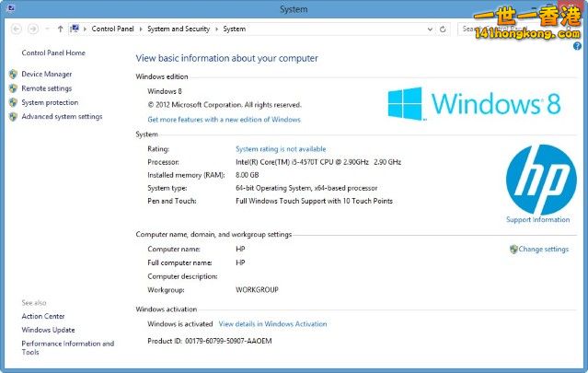Select System breadcrumb item
Screen dimensions: 588x373
[x=235, y=29]
